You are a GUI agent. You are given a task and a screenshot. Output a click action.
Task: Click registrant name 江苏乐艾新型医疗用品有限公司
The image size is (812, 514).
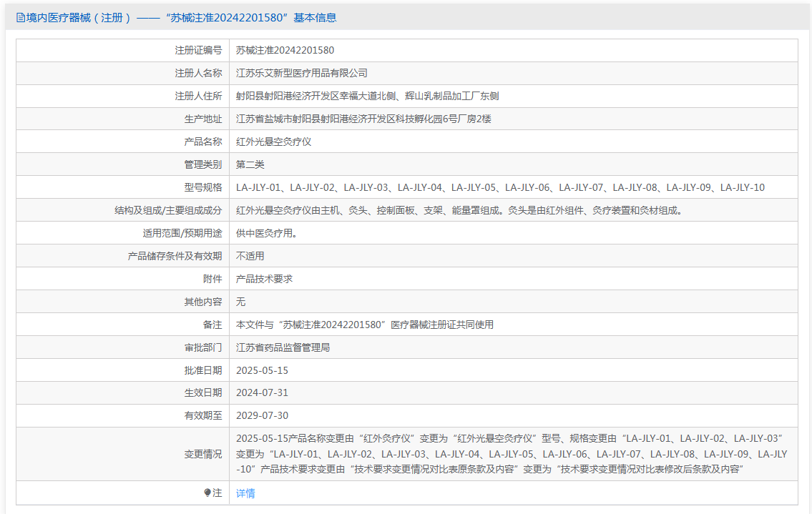coord(302,73)
